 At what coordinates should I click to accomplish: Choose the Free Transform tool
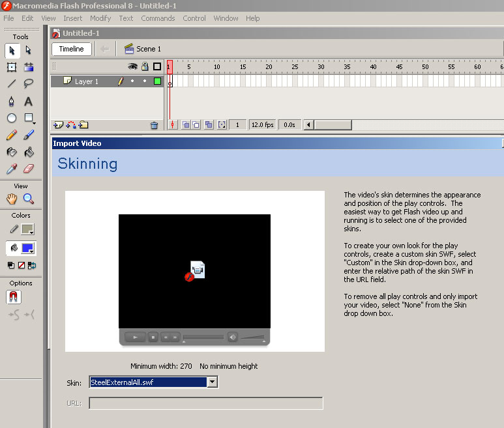(12, 67)
